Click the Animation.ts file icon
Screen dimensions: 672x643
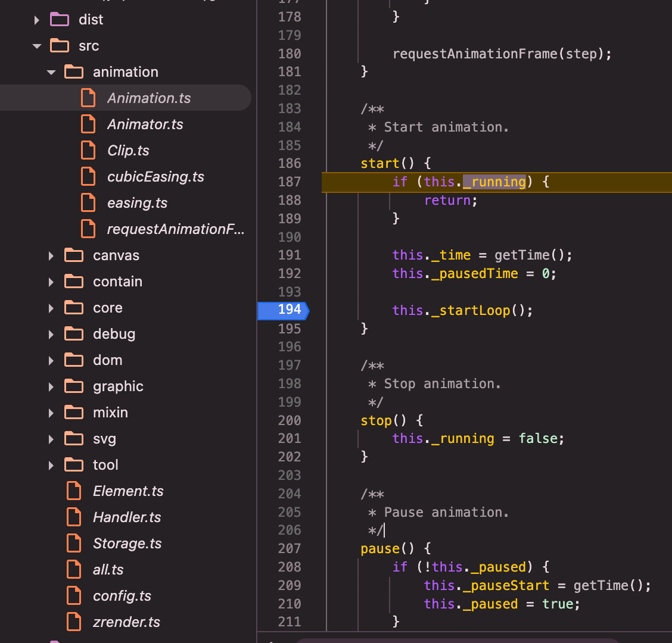pyautogui.click(x=88, y=98)
